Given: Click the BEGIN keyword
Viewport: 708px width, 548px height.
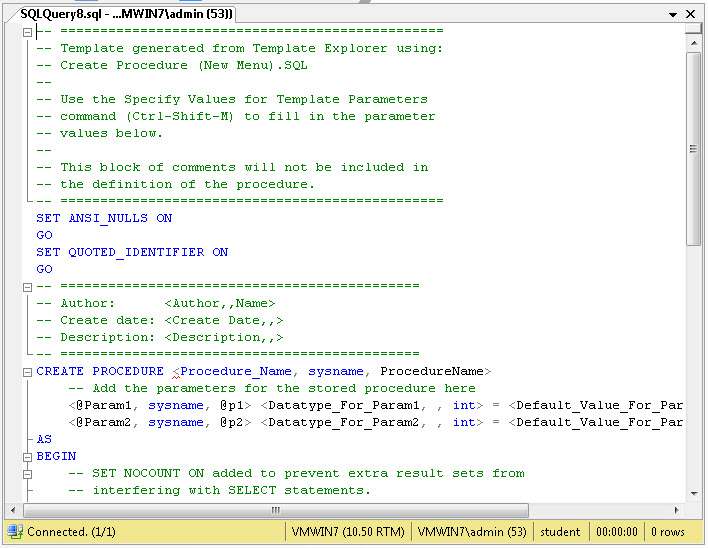Looking at the screenshot, I should (x=56, y=456).
